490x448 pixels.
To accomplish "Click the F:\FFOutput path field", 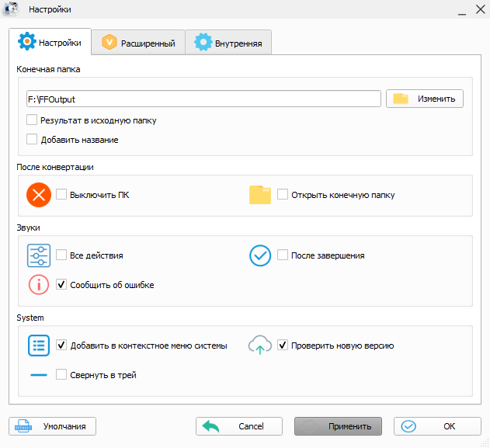I will [x=203, y=99].
